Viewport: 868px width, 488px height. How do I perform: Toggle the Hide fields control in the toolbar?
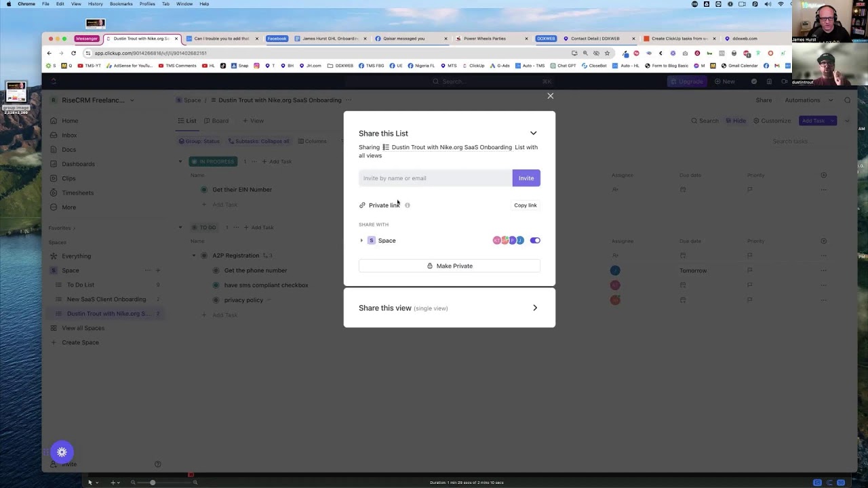736,121
